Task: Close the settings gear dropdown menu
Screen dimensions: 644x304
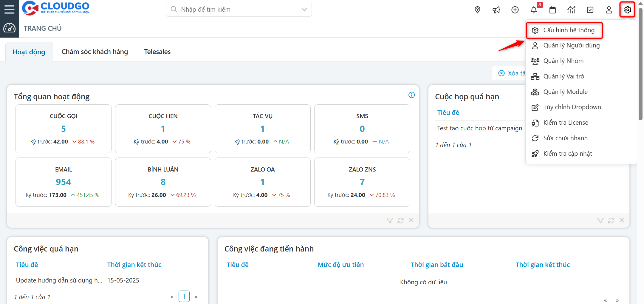Action: coord(627,10)
